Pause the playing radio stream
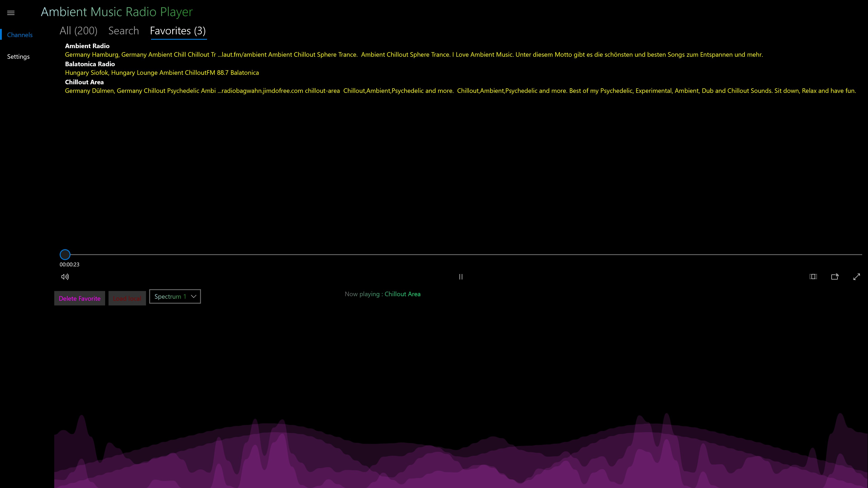868x488 pixels. point(461,277)
